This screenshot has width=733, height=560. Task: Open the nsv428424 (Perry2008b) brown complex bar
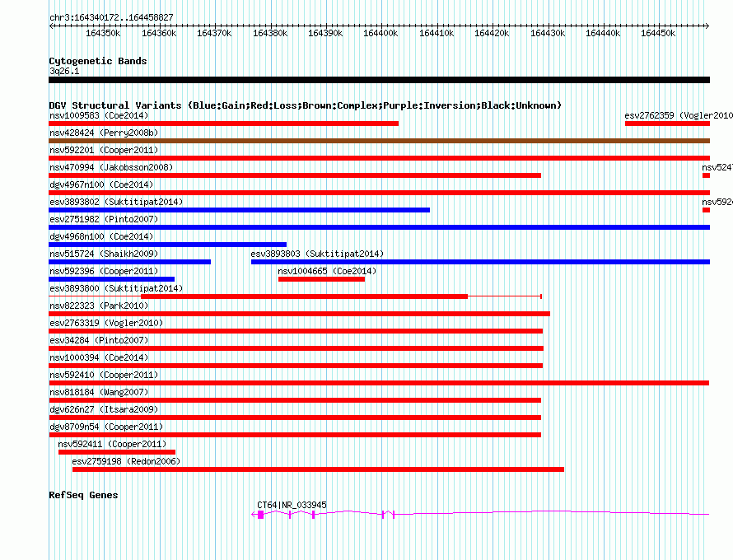coord(379,141)
